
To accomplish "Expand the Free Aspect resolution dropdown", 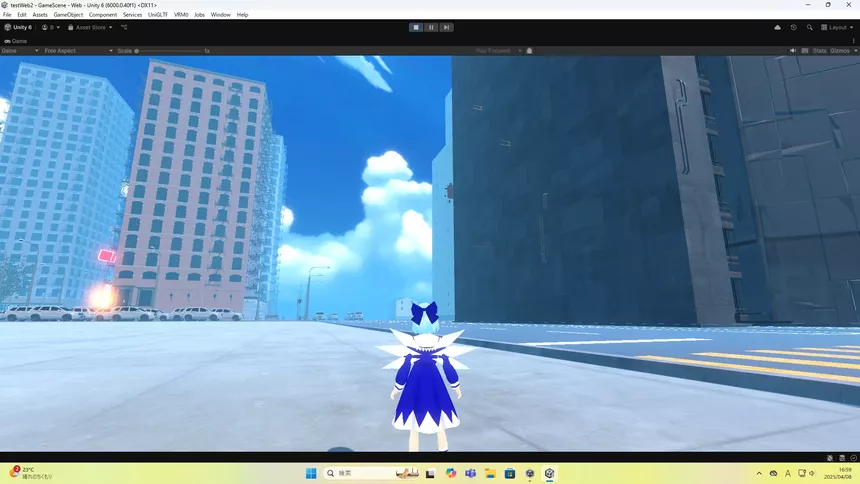I will pos(76,50).
